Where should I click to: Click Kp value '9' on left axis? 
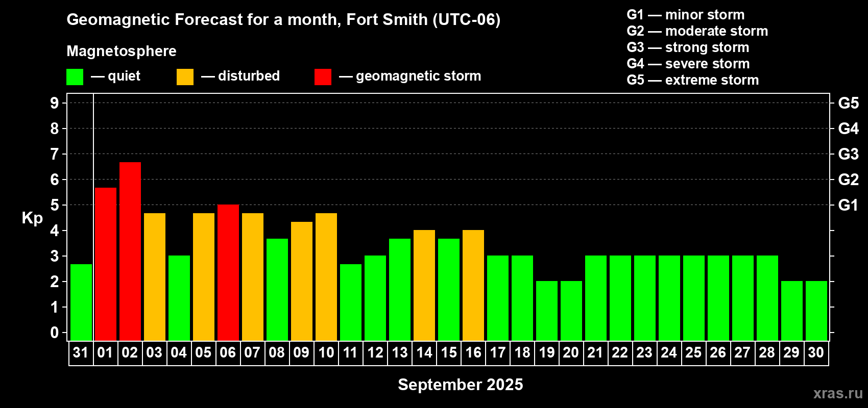55,103
